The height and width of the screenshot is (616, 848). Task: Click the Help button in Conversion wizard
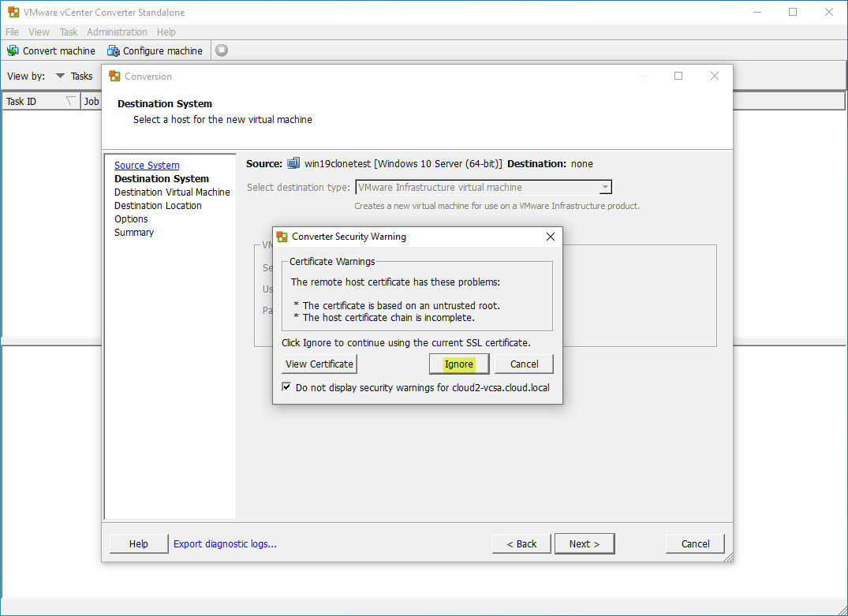[139, 544]
